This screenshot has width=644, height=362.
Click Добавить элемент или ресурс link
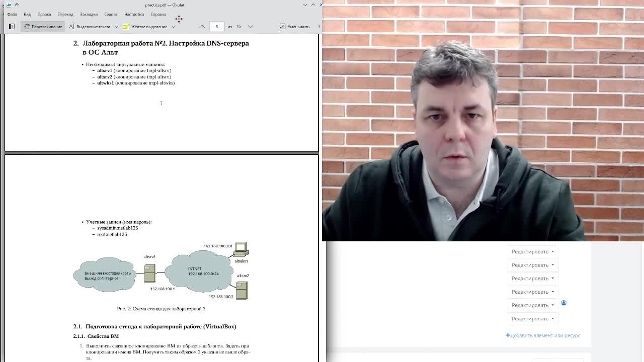click(x=543, y=335)
